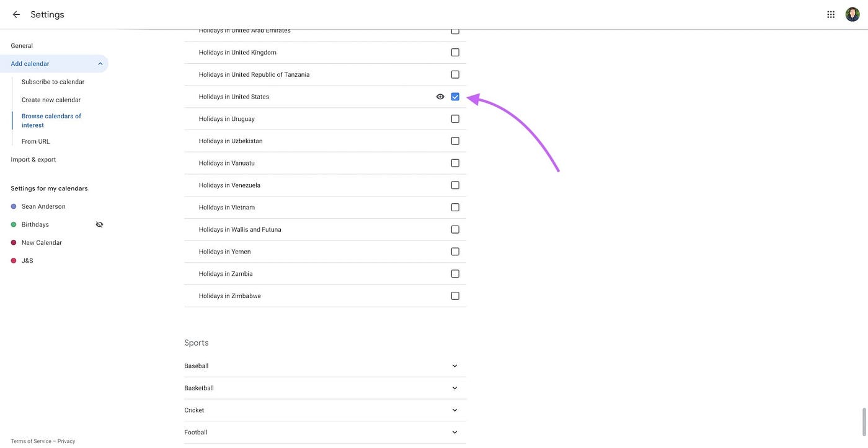Click the Holidays in Zimbabwe label
868x448 pixels.
point(230,296)
